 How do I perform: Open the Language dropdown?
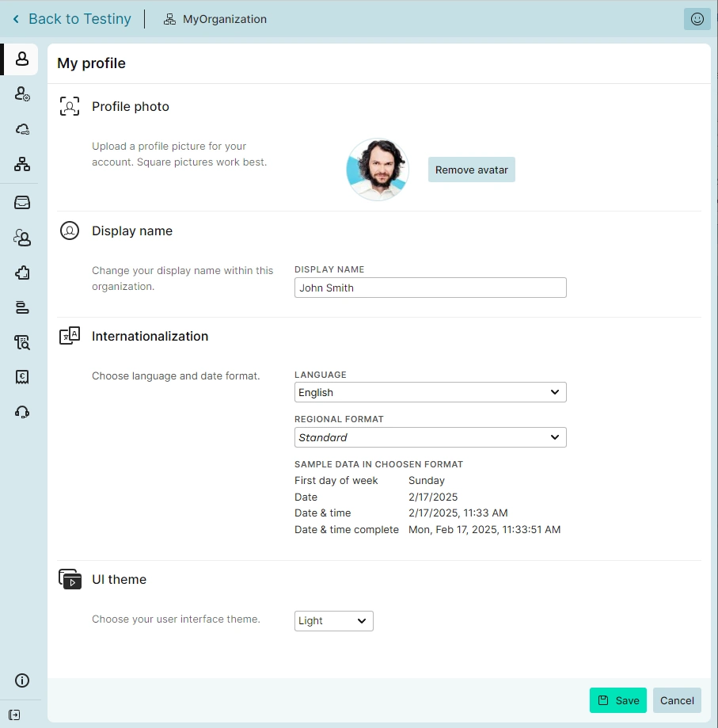pyautogui.click(x=430, y=392)
